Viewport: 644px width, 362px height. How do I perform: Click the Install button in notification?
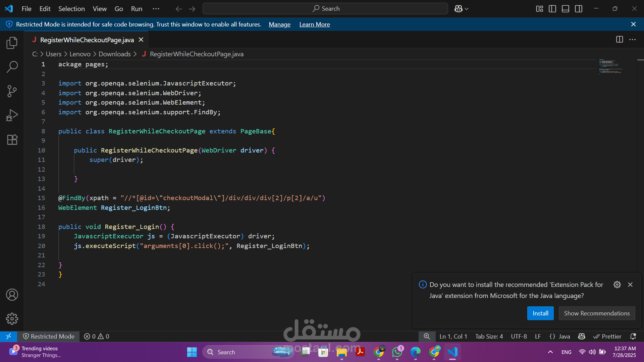point(540,313)
